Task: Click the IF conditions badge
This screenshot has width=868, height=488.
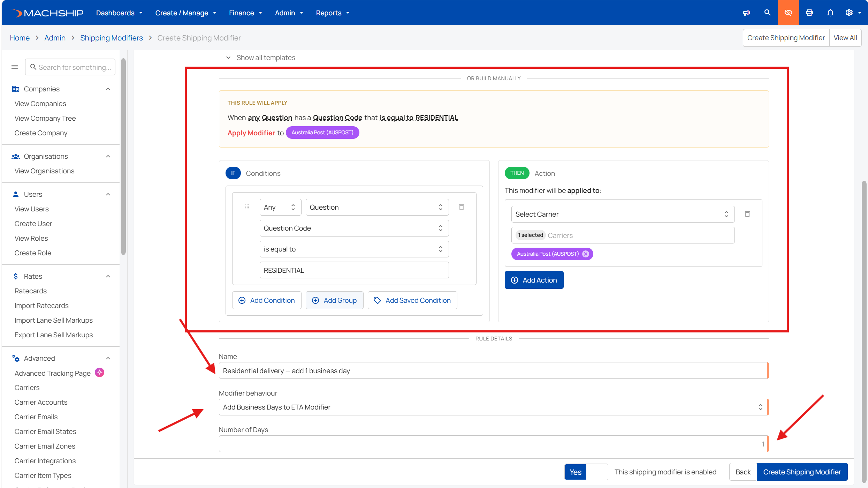Action: point(233,173)
